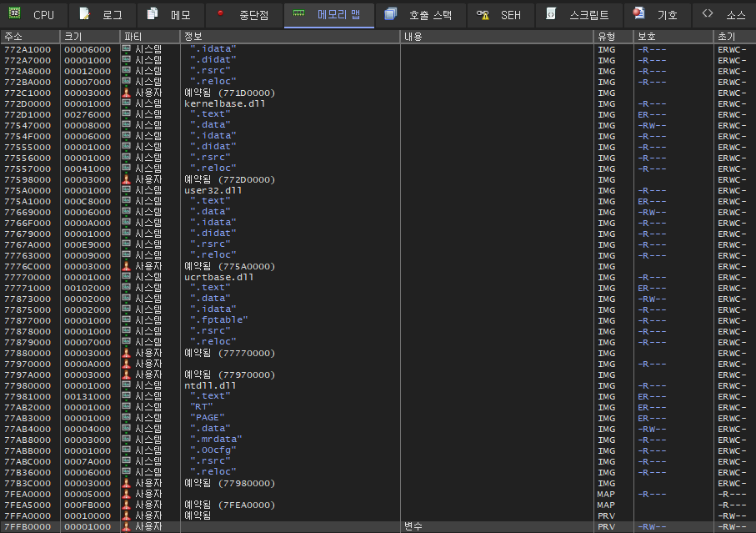The image size is (756, 533).
Task: Click the memo pages icon
Action: tap(153, 13)
